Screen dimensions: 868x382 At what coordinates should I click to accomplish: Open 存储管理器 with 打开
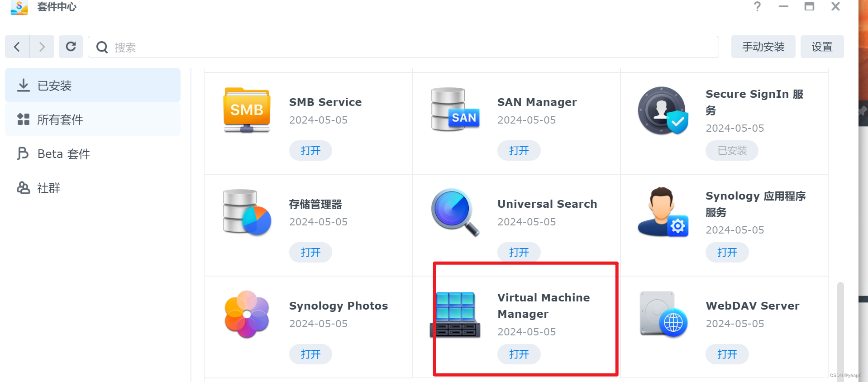[x=310, y=253]
